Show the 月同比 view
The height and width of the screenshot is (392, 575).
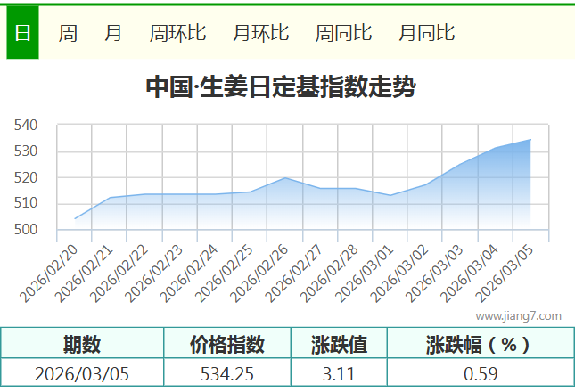427,33
